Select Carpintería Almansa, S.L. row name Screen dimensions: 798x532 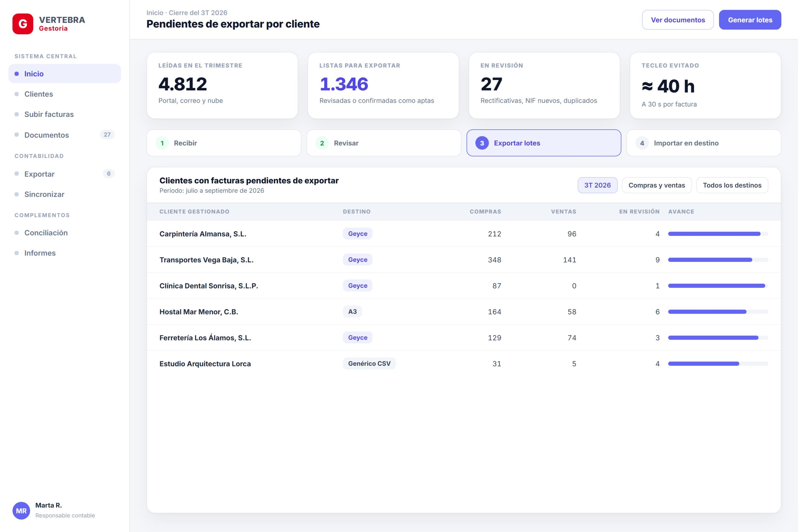[203, 234]
